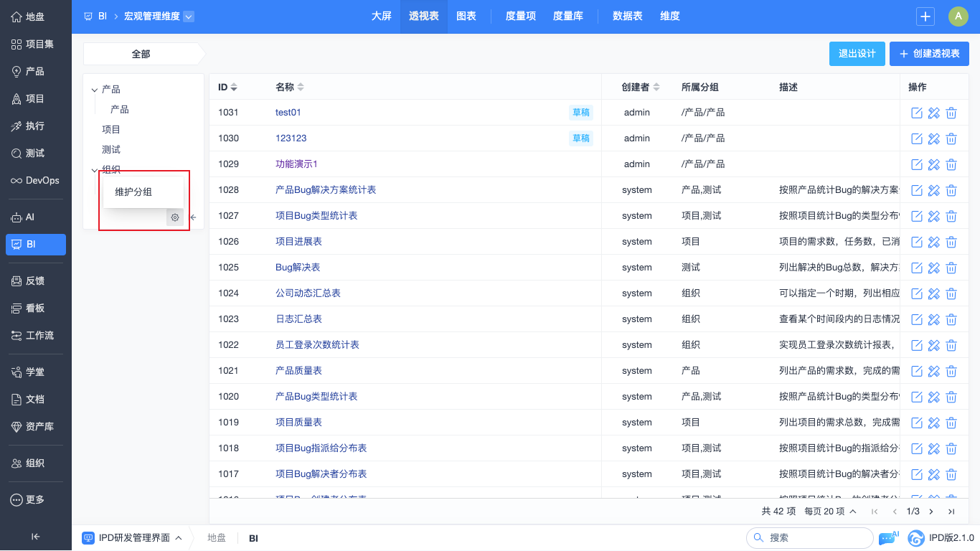Click the trash icon for test01 row
980x551 pixels.
[951, 113]
